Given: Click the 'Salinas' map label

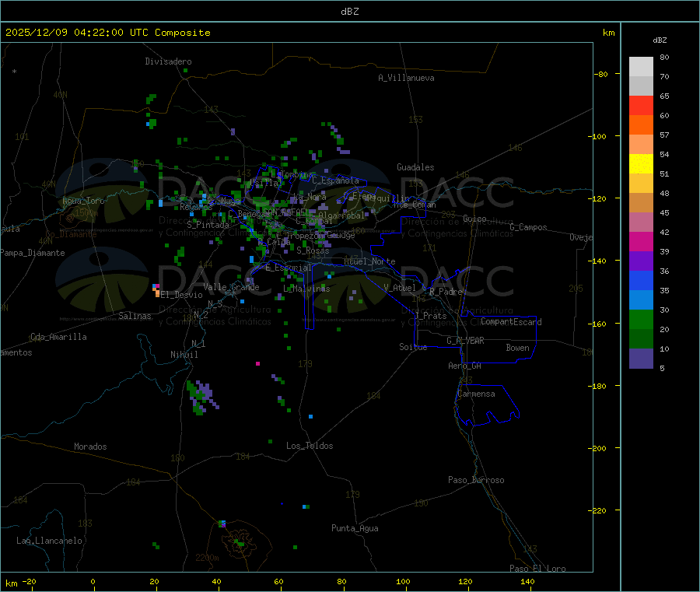Looking at the screenshot, I should tap(135, 316).
